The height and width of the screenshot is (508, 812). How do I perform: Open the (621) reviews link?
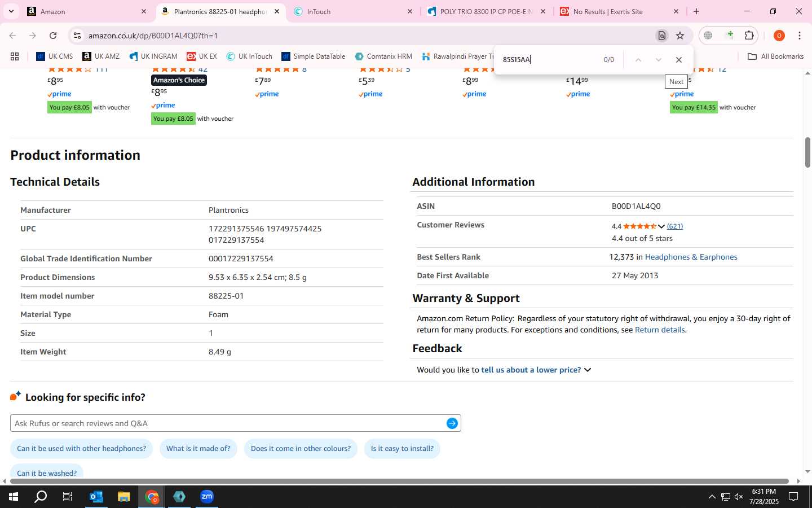675,226
